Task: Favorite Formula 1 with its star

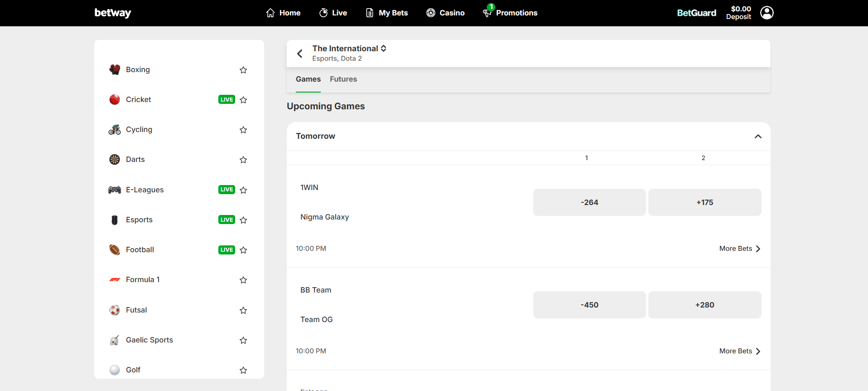Action: coord(243,280)
